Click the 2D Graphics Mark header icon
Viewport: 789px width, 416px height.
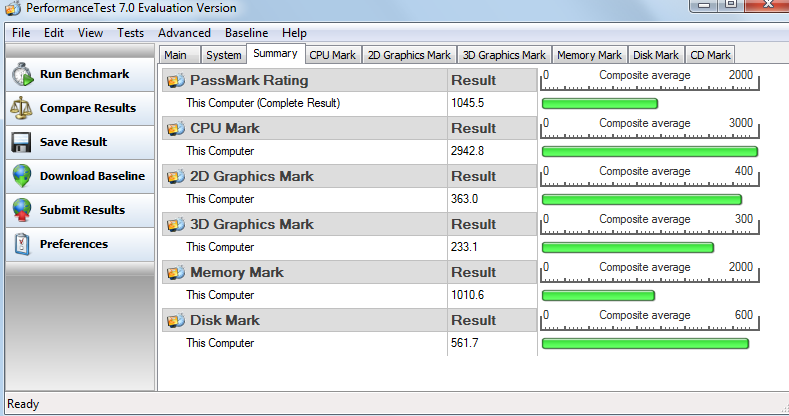[176, 177]
